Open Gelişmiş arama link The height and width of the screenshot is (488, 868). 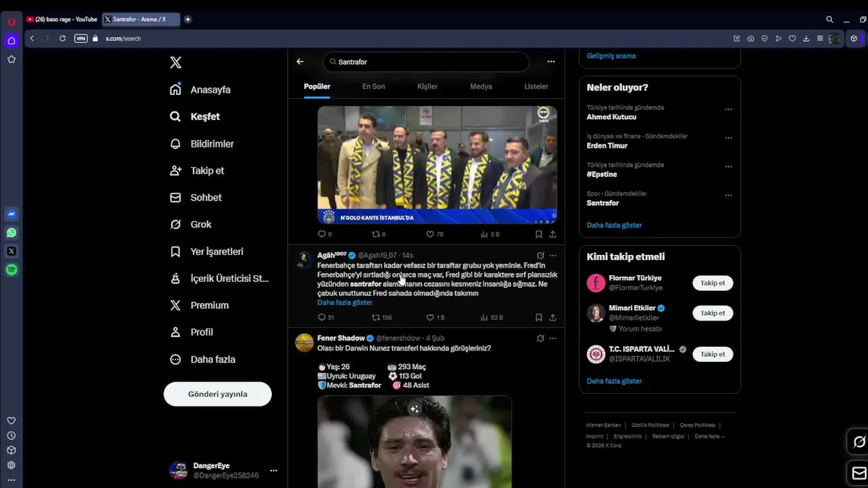(x=611, y=56)
